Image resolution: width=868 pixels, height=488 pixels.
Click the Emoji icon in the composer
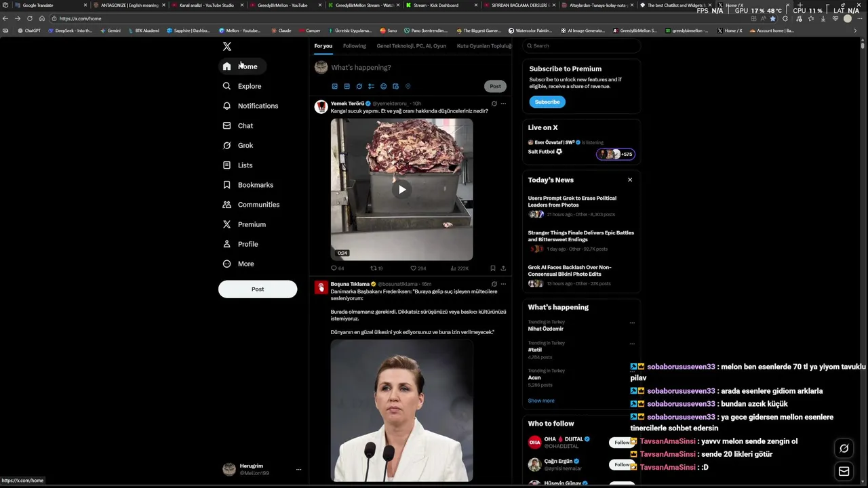[383, 86]
